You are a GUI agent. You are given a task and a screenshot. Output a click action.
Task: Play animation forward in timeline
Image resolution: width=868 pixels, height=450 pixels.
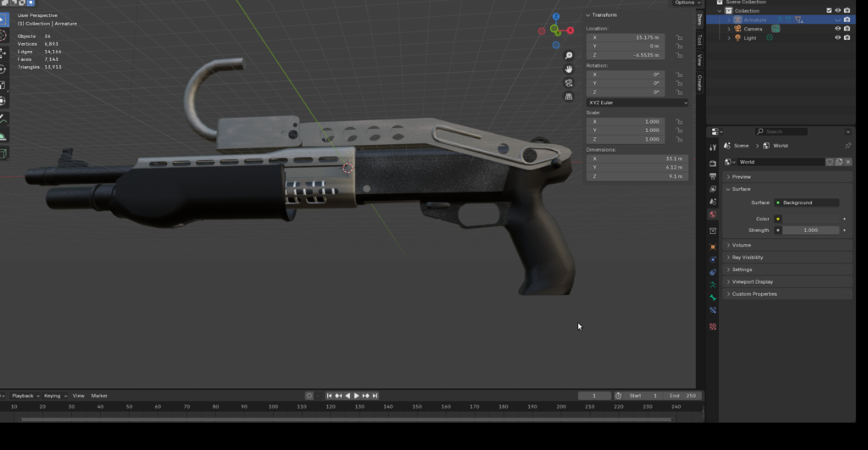pyautogui.click(x=357, y=396)
